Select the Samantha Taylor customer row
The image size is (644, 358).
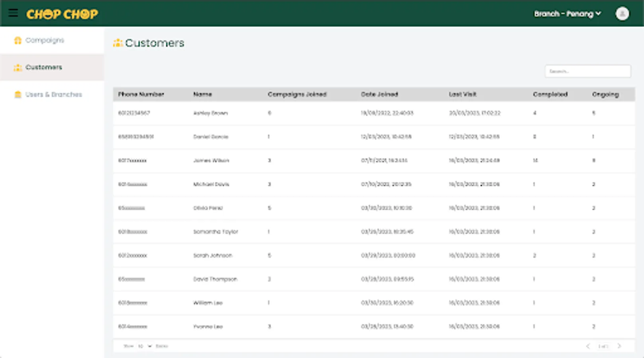click(215, 232)
